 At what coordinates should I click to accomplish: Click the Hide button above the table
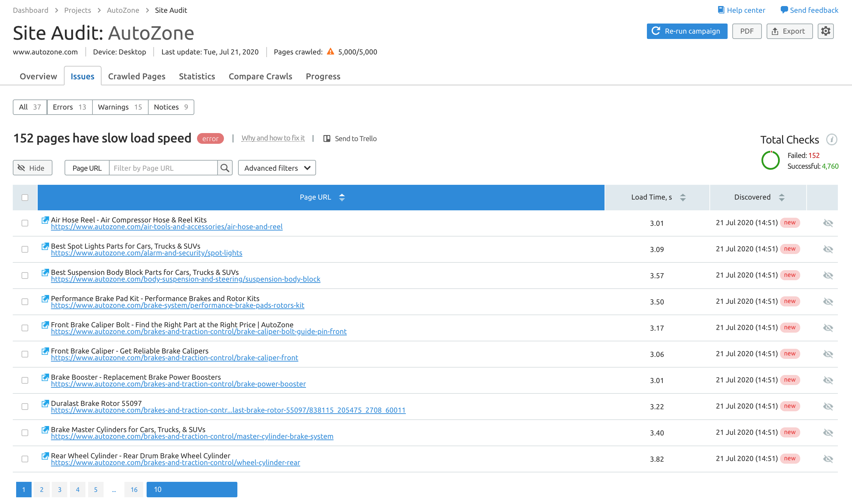point(33,168)
